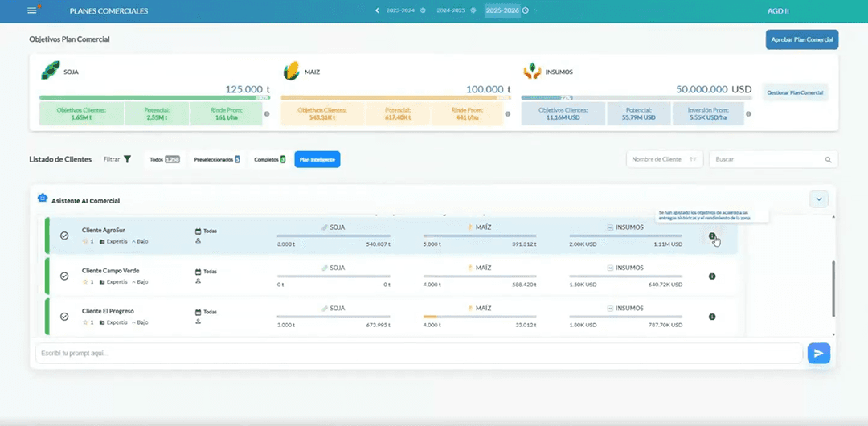Click the Filtrar label
Image resolution: width=868 pixels, height=426 pixels.
112,159
